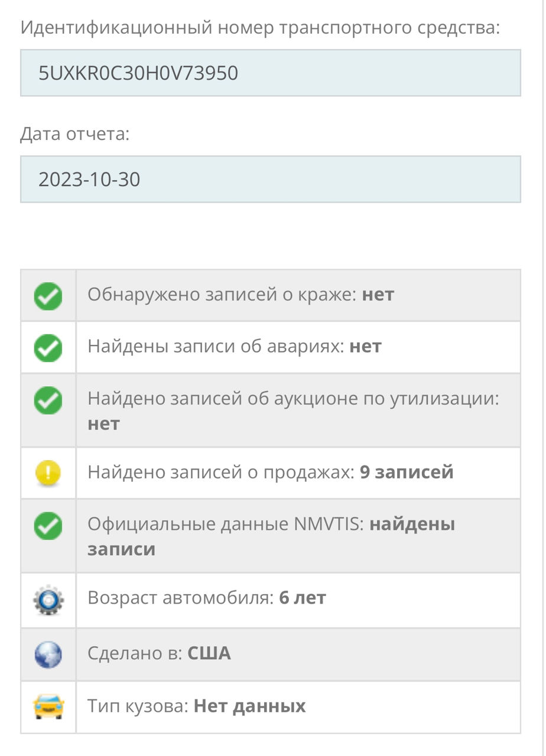Click the '9 записей' sales records value
Viewport: 546px width, 756px height.
(x=407, y=472)
